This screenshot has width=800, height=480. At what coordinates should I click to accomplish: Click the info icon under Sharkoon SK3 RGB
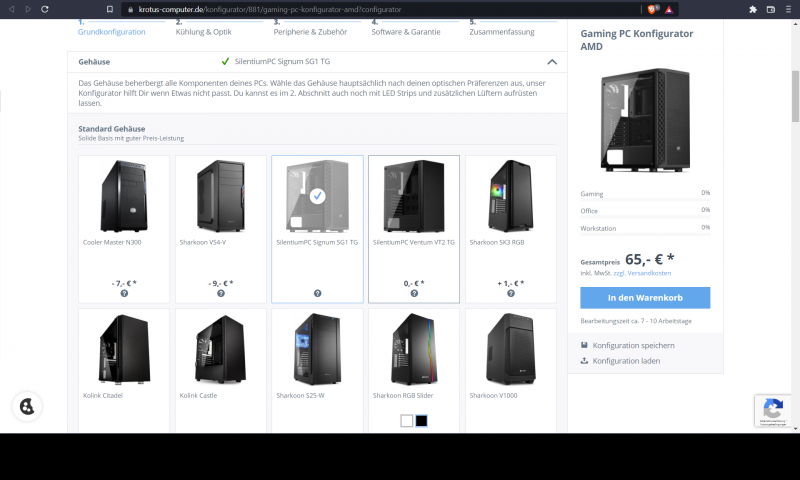[x=511, y=293]
